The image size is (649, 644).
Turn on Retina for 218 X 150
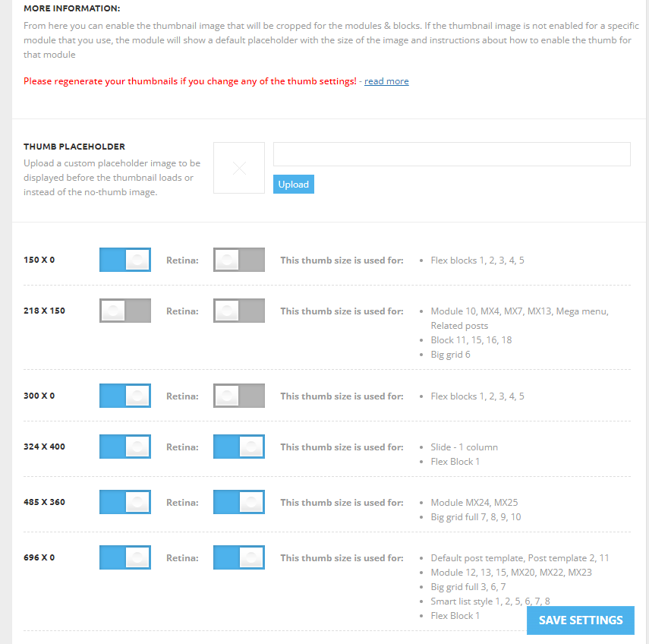point(239,311)
